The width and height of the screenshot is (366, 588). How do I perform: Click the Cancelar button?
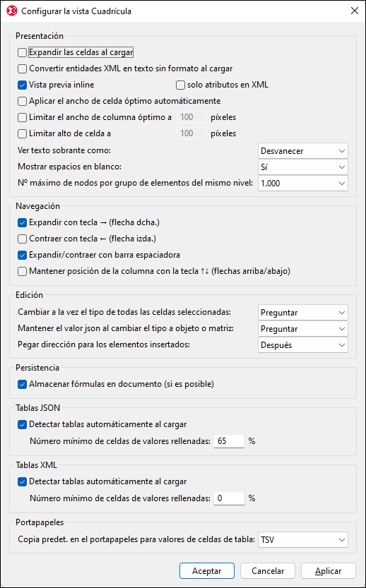coord(268,571)
